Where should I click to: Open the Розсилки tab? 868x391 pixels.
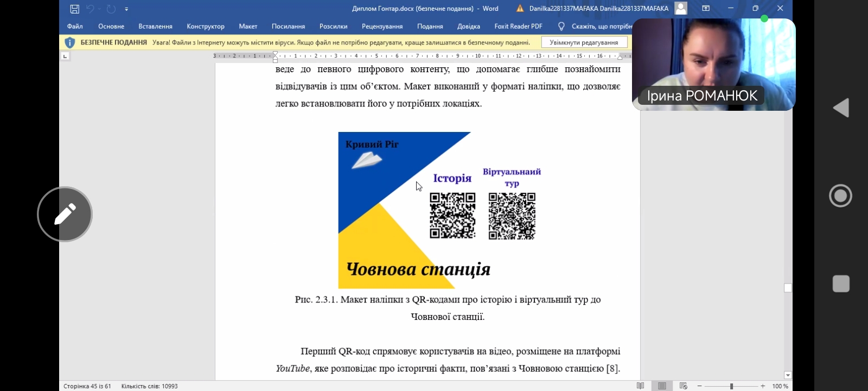pyautogui.click(x=333, y=26)
